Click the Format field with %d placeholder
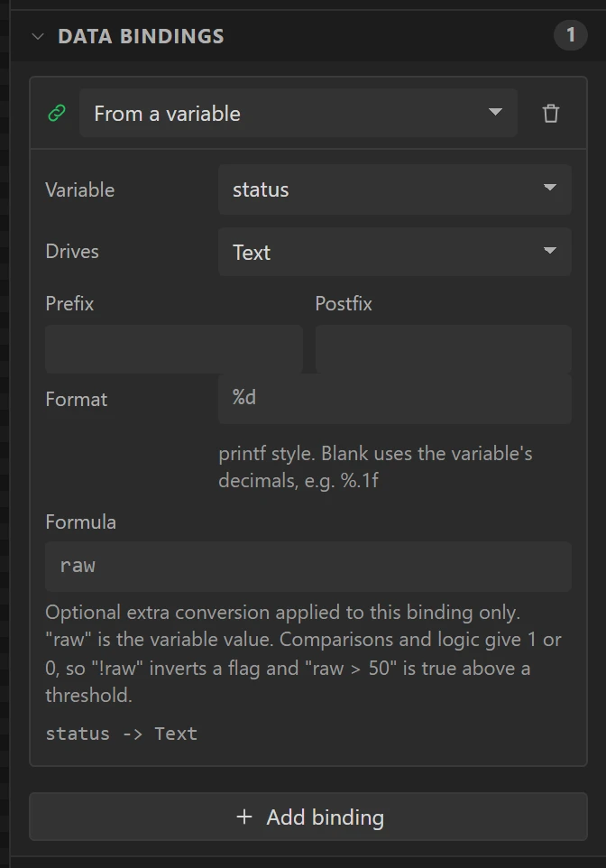This screenshot has height=868, width=606. pos(395,399)
